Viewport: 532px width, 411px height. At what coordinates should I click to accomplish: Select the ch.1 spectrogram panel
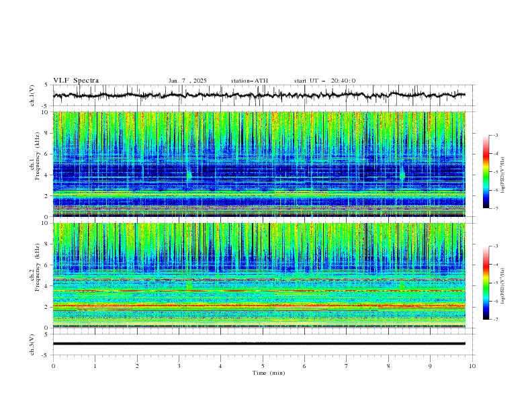coord(259,164)
